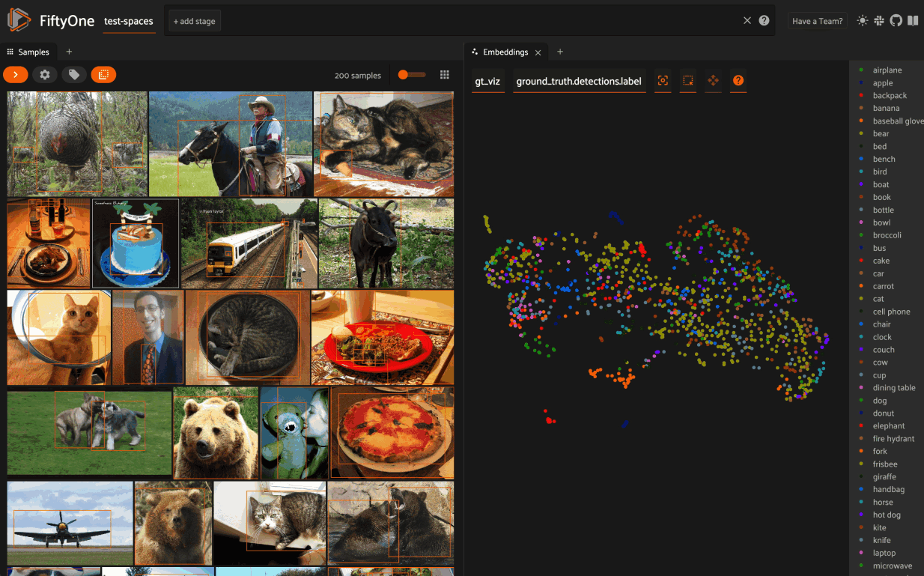The image size is (924, 576).
Task: Open the black cow thumbnail
Action: click(x=386, y=243)
